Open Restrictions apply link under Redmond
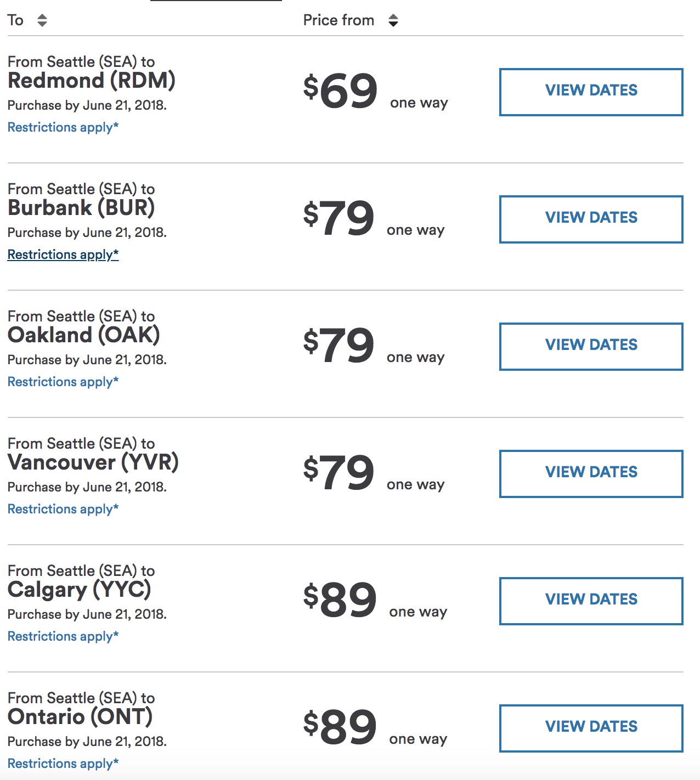 (x=63, y=127)
